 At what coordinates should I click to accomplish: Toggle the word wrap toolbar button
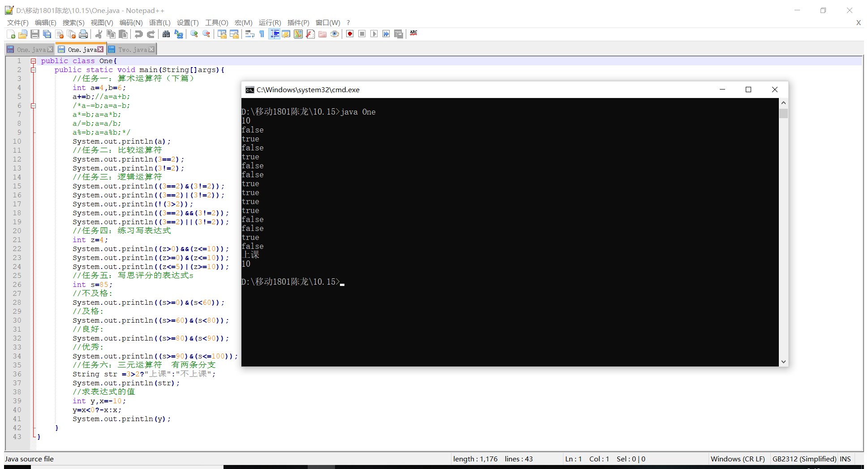click(x=250, y=34)
